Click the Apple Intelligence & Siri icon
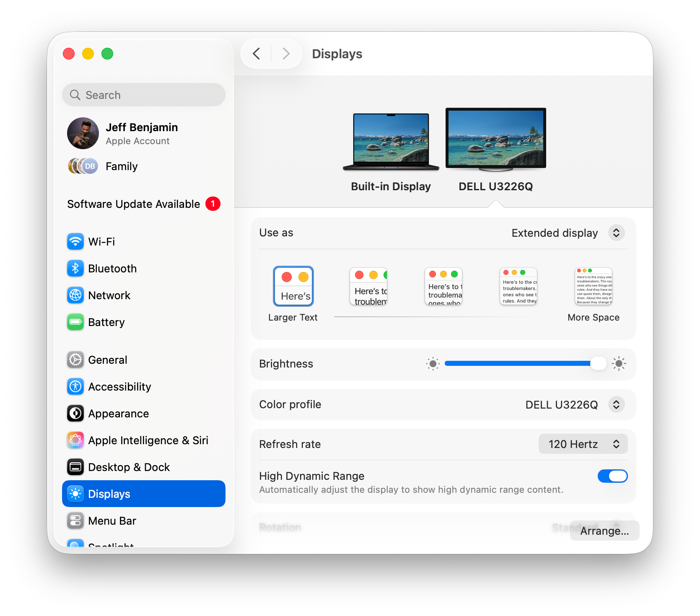Image resolution: width=700 pixels, height=616 pixels. (75, 440)
